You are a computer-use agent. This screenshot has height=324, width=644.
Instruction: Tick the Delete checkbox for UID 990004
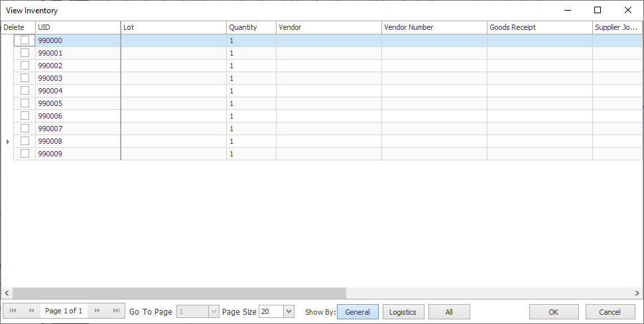pyautogui.click(x=25, y=91)
